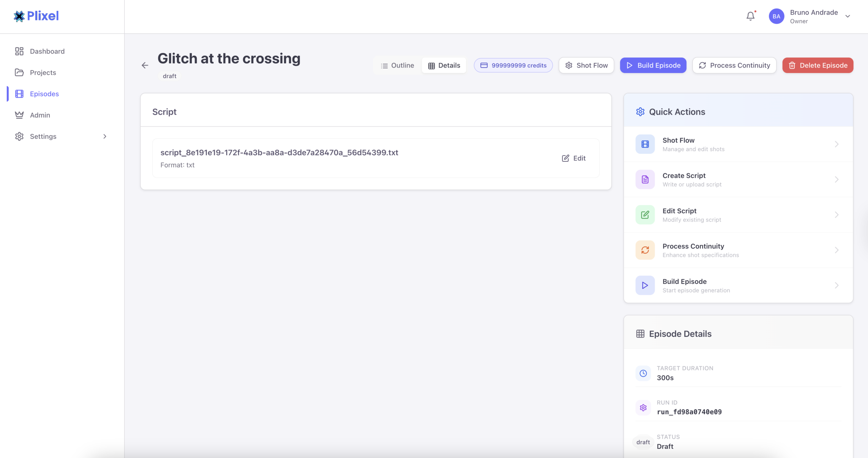Click the orange Process Continuity refresh icon
Image resolution: width=868 pixels, height=458 pixels.
(x=645, y=250)
